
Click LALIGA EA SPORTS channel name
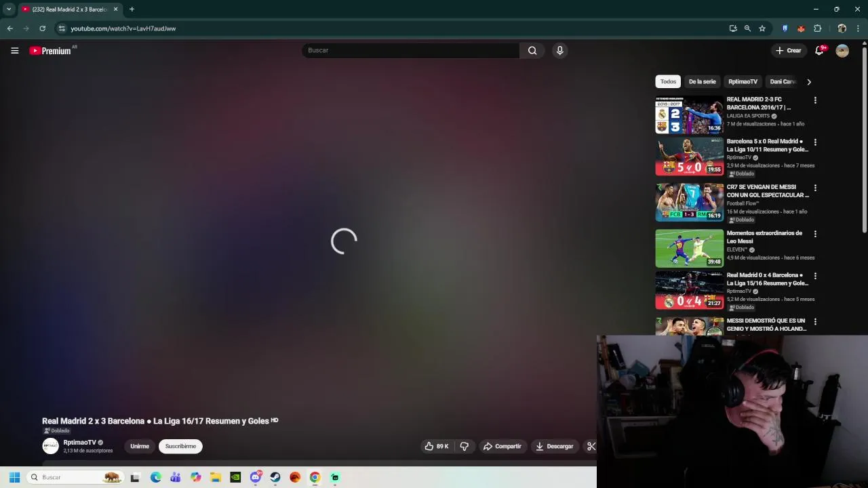(x=748, y=116)
